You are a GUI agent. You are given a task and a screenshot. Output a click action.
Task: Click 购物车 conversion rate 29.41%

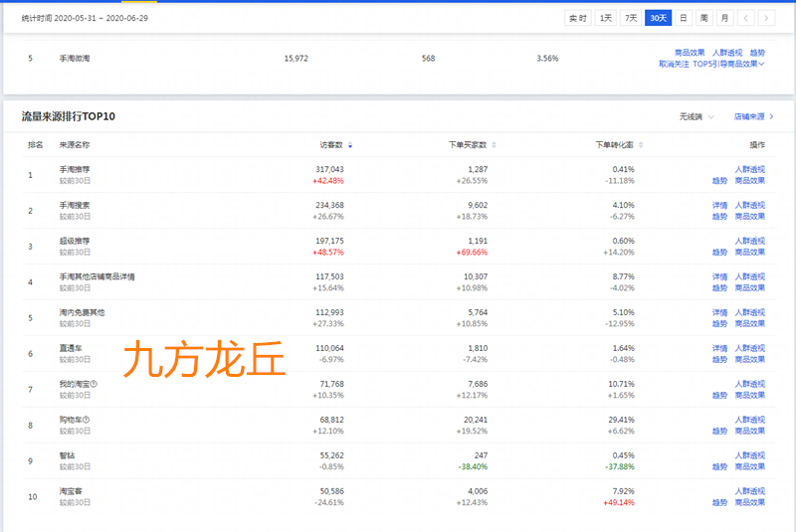pos(621,420)
